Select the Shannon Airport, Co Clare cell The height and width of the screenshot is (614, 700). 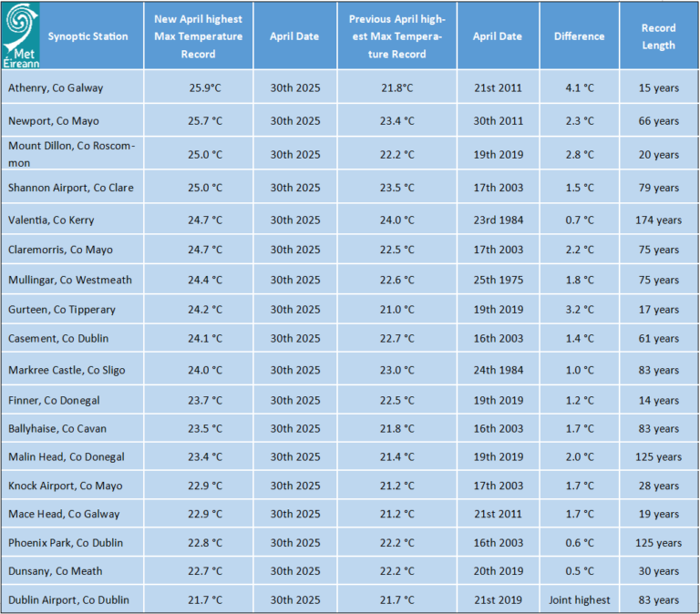(72, 188)
